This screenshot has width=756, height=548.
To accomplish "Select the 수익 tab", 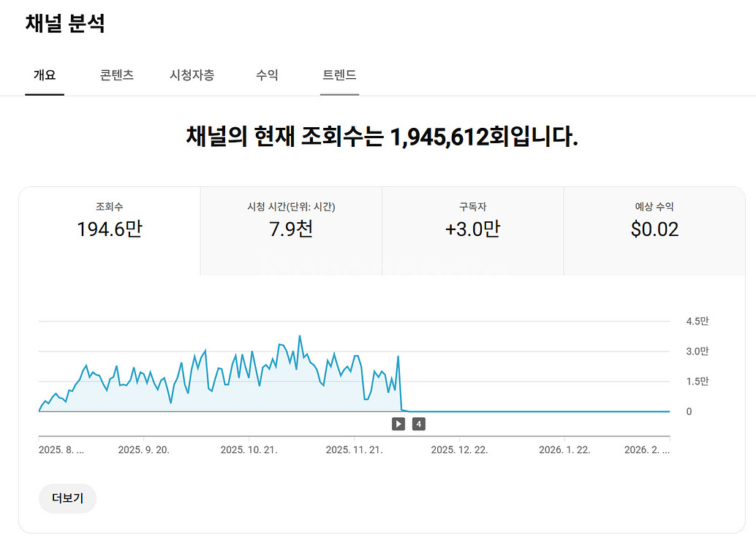I will click(267, 75).
